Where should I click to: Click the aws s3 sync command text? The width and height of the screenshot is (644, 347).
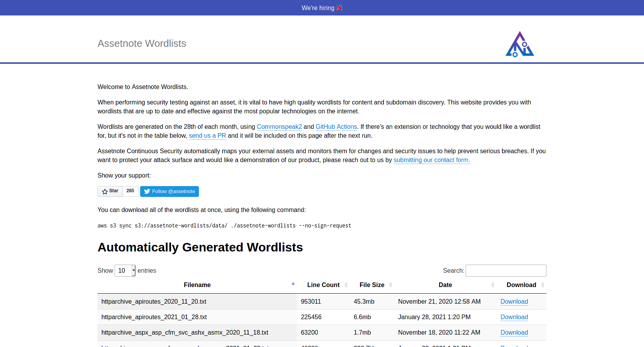click(x=224, y=226)
